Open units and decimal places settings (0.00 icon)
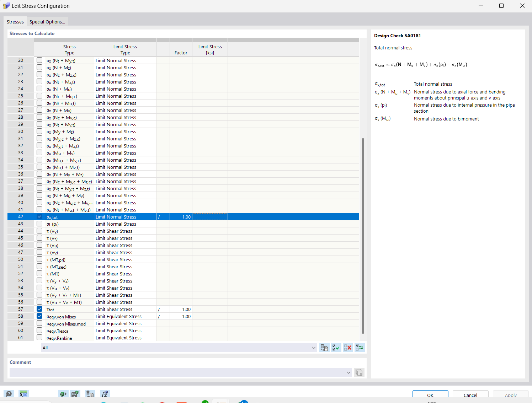The width and height of the screenshot is (532, 403). [23, 394]
